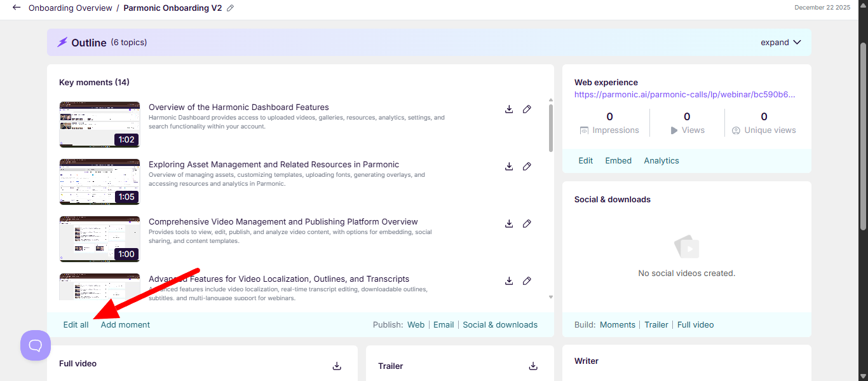Download the Comprehensive Video Management moment
This screenshot has height=381, width=868.
[509, 224]
